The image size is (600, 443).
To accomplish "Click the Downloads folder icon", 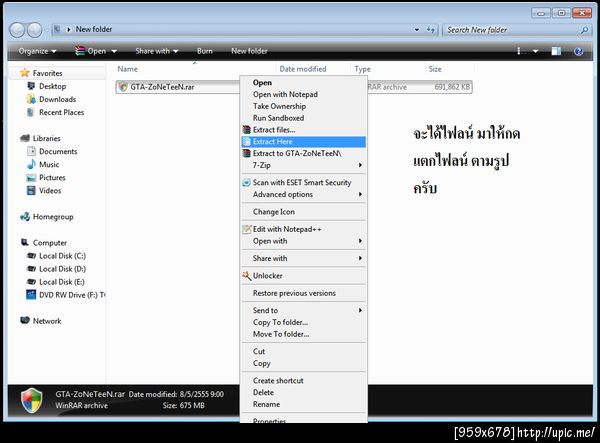I will pyautogui.click(x=31, y=99).
